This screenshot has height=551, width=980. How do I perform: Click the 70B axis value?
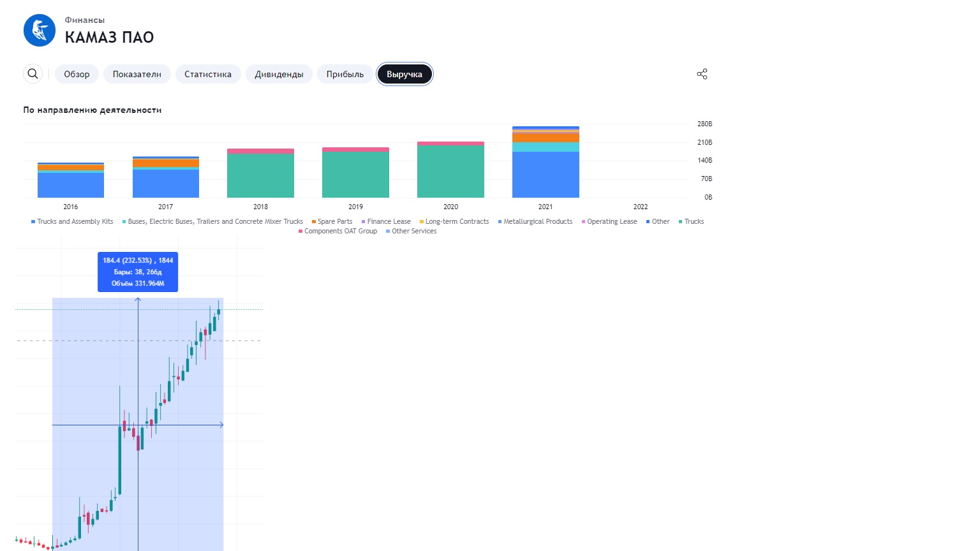pos(706,179)
